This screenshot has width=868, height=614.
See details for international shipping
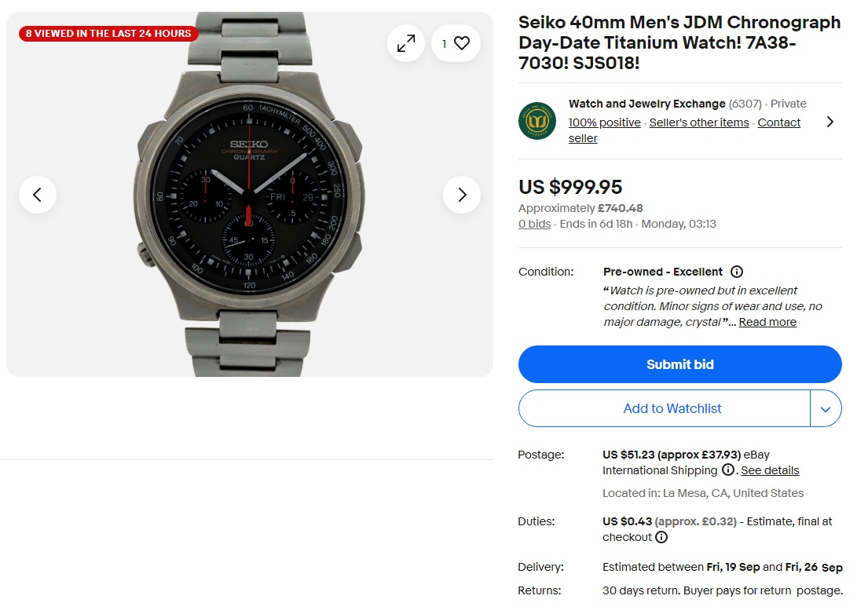point(770,470)
